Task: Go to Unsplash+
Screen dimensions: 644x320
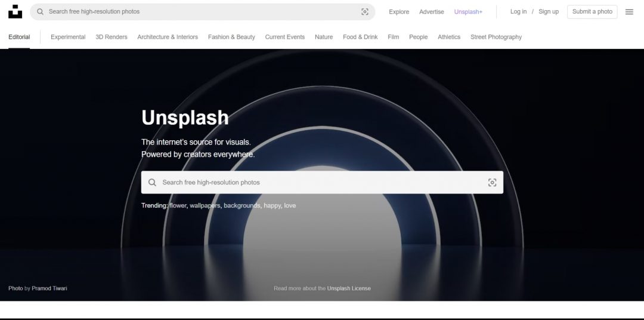Action: point(468,12)
